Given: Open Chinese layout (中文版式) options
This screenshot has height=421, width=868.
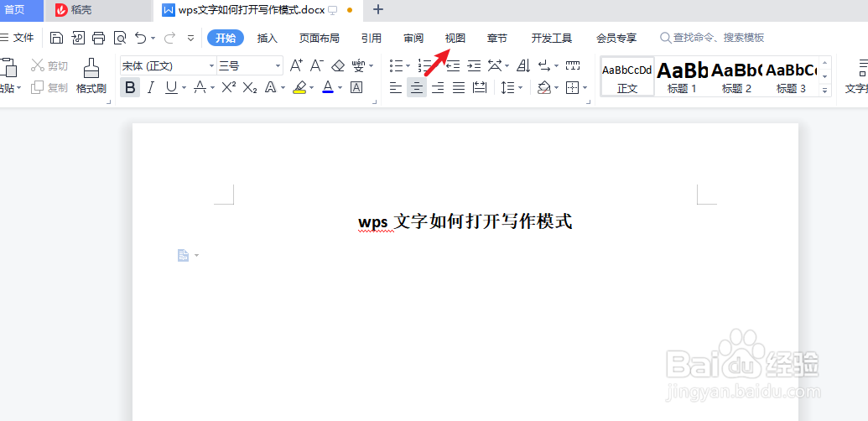Looking at the screenshot, I should 495,65.
